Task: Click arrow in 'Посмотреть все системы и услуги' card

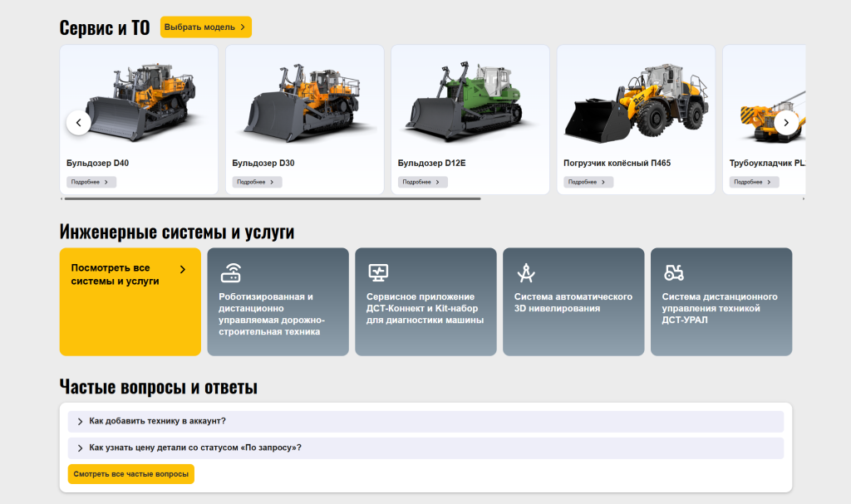Action: tap(183, 269)
